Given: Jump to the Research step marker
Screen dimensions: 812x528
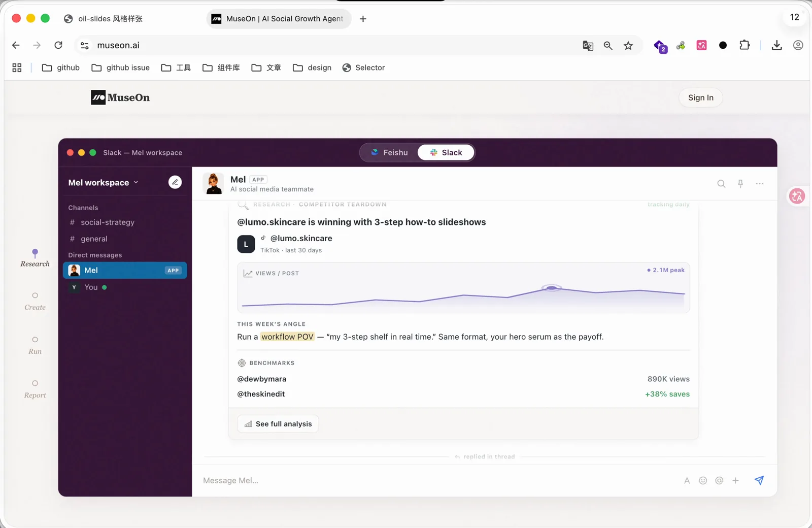Looking at the screenshot, I should [35, 258].
